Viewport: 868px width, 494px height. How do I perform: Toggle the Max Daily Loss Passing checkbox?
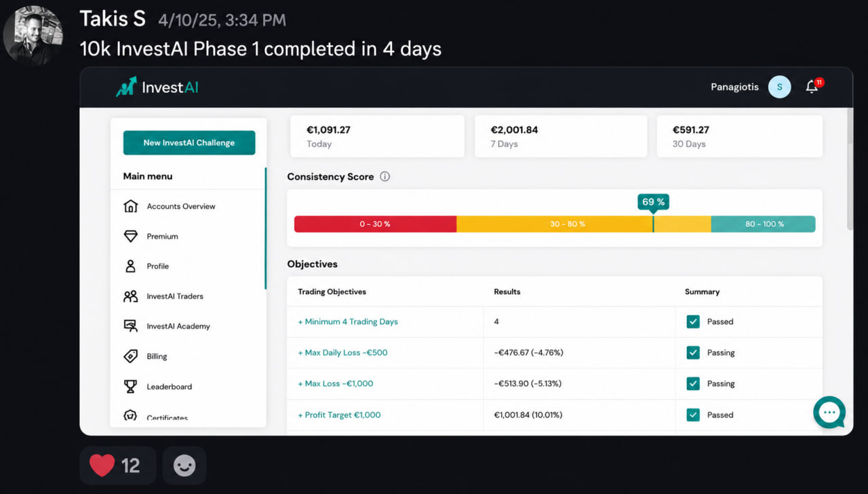[693, 353]
